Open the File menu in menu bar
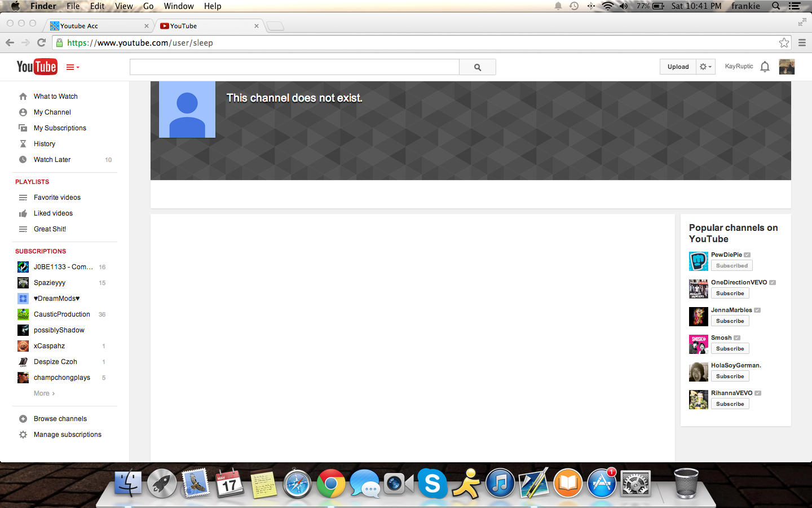The width and height of the screenshot is (812, 508). [x=73, y=6]
